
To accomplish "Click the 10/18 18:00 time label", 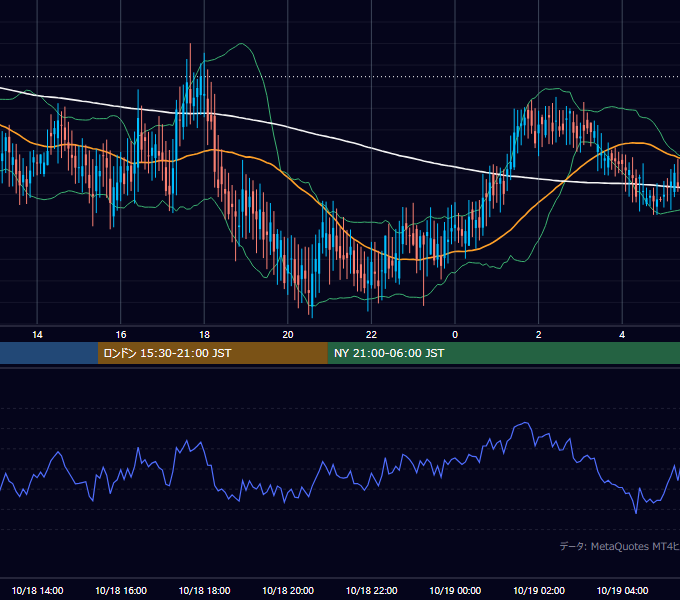I will click(x=204, y=590).
